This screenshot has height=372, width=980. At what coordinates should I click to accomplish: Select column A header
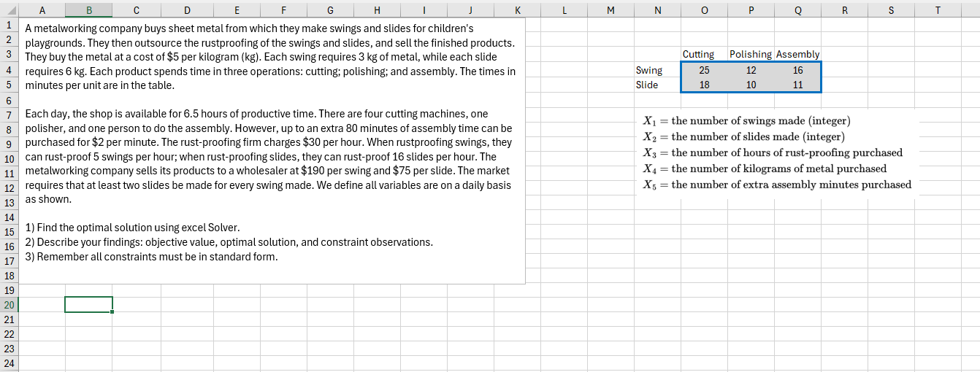pyautogui.click(x=41, y=9)
